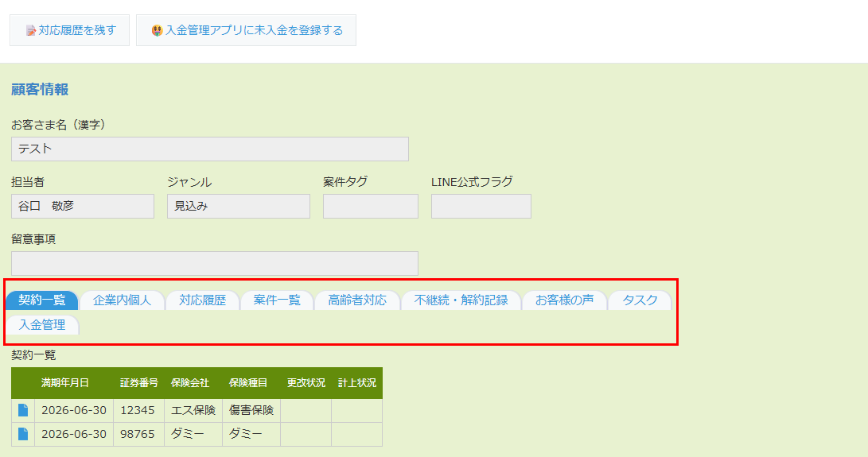The height and width of the screenshot is (457, 868).
Task: View the 不継続・解約記録 tab
Action: [x=461, y=300]
